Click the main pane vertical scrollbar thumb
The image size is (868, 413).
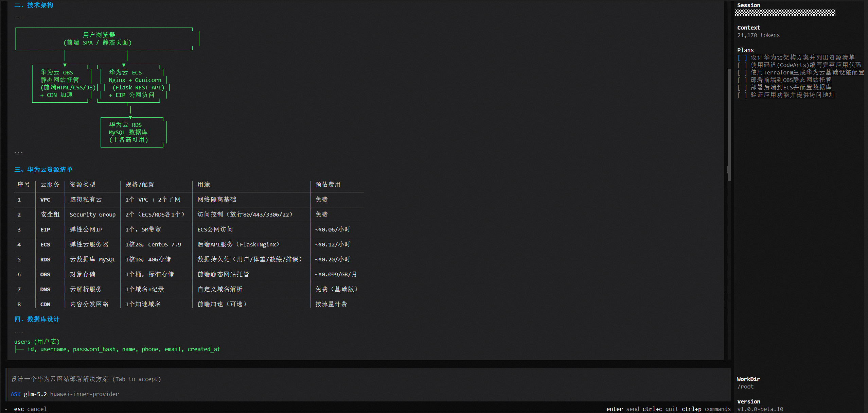(x=729, y=124)
